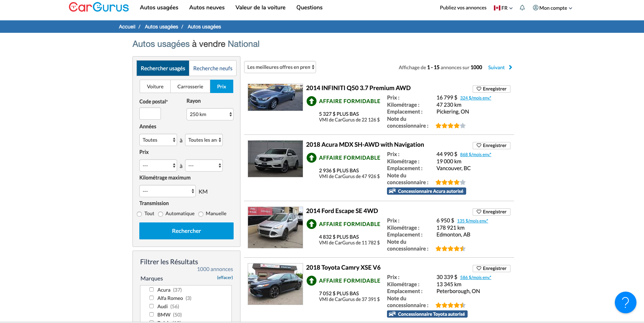This screenshot has height=323, width=644.
Task: Open the minimum price dropdown
Action: pyautogui.click(x=158, y=165)
